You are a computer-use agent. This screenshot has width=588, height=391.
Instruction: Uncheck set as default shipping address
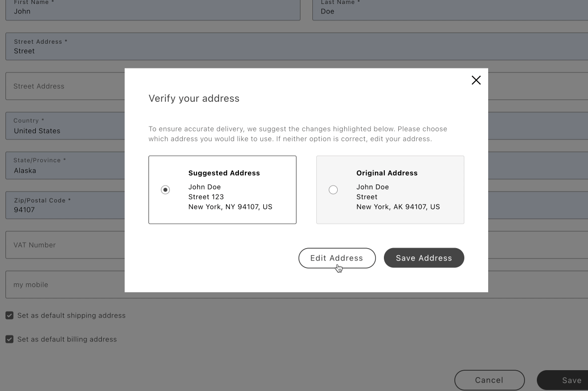[9, 315]
